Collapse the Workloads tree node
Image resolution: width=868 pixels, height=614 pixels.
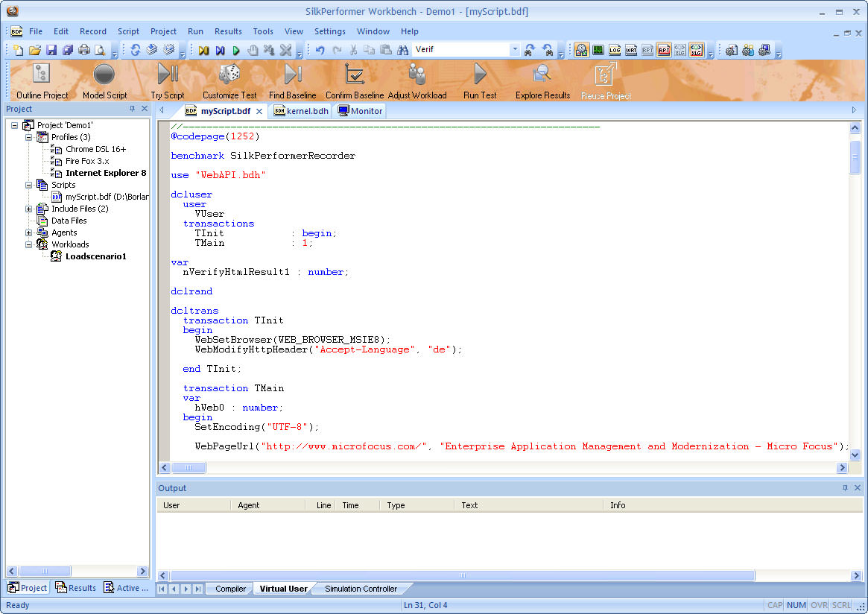click(29, 244)
